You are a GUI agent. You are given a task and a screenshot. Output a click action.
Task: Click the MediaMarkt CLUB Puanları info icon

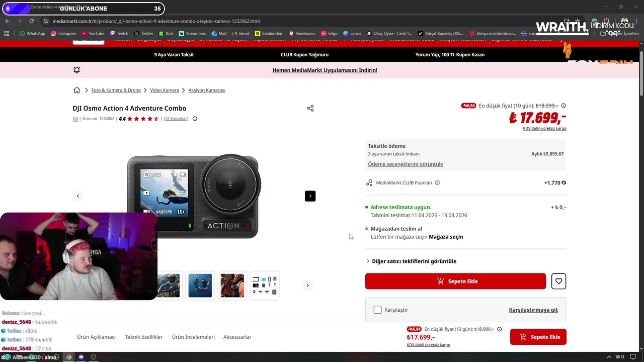tap(437, 183)
